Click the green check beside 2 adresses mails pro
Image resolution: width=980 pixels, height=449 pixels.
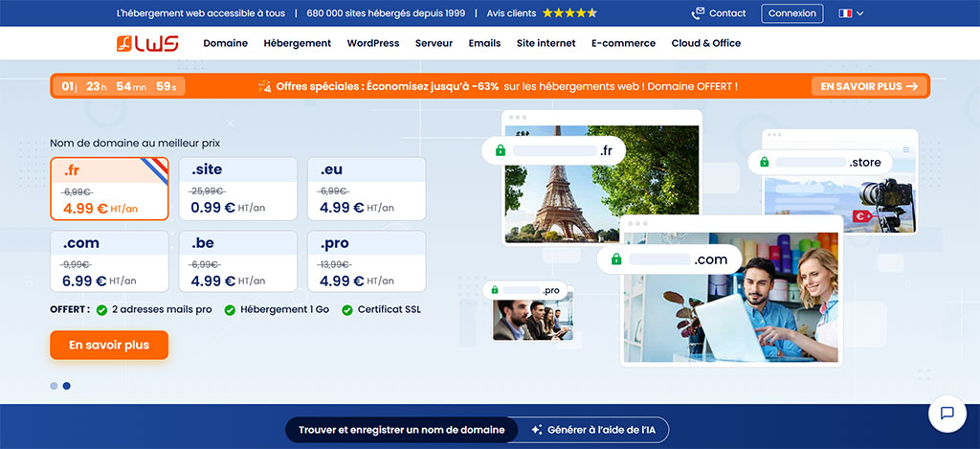coord(101,309)
